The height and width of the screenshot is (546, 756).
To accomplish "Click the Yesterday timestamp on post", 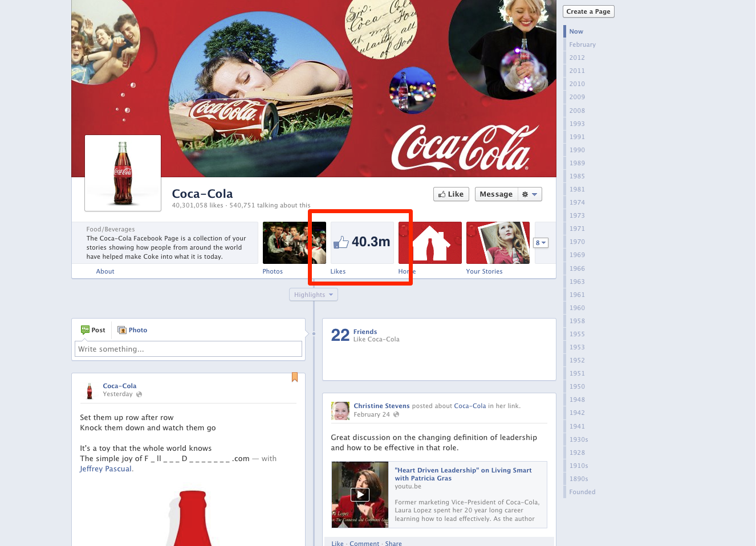I will point(117,394).
